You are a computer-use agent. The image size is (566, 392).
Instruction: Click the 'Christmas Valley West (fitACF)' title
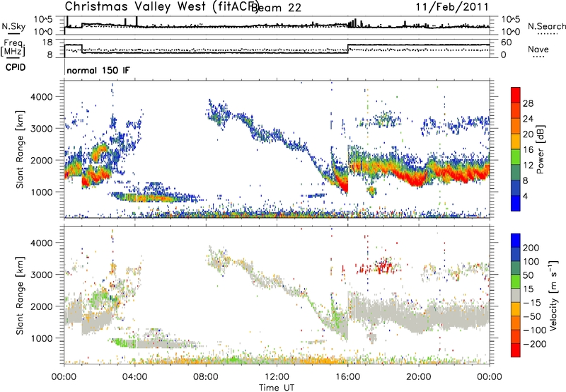(161, 6)
